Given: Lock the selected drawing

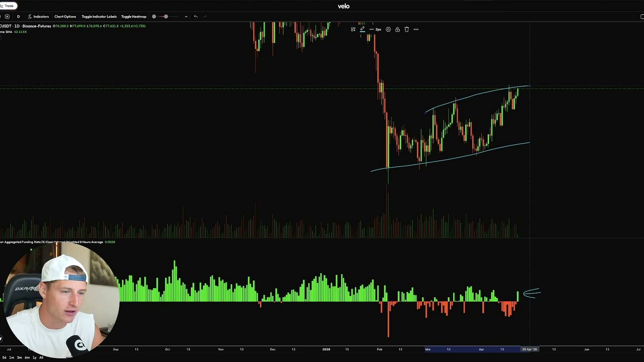Looking at the screenshot, I should [x=397, y=29].
